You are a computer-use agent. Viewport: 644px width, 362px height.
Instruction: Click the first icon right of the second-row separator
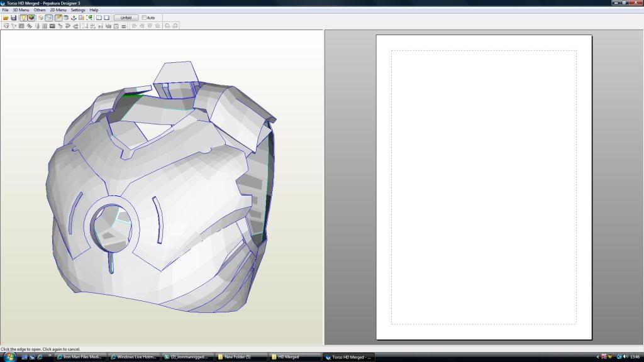tap(85, 26)
